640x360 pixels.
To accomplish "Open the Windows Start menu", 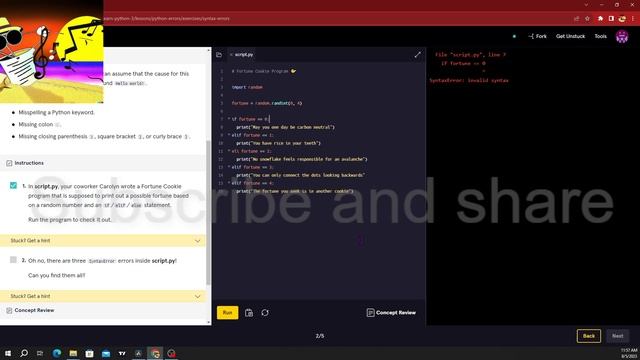I will click(x=8, y=353).
